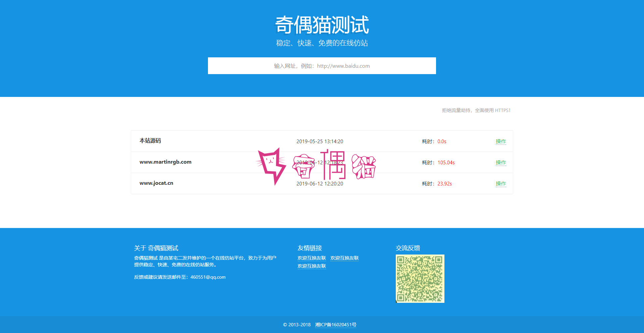Click the © 2013-2018 copyright text
Screen dimensions: 644x333
[297, 325]
